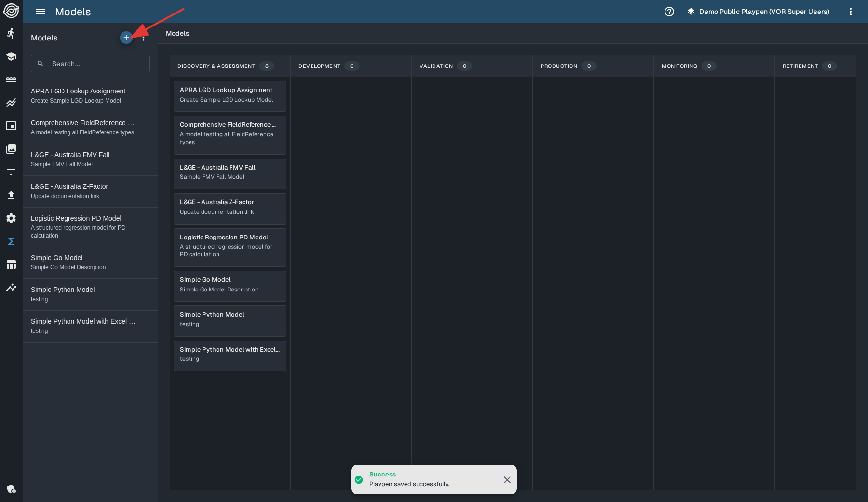The width and height of the screenshot is (868, 502).
Task: Click the upload arrow icon in sidebar
Action: coord(11,195)
